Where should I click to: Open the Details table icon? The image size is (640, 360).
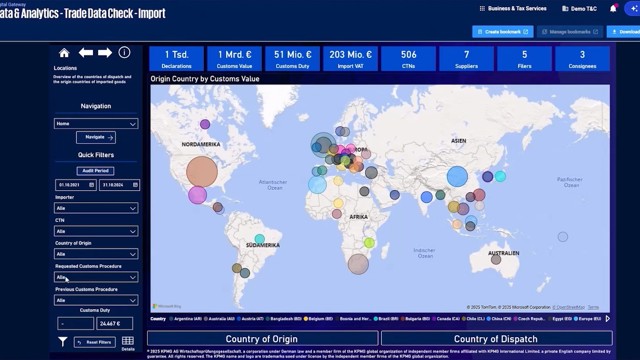(128, 343)
